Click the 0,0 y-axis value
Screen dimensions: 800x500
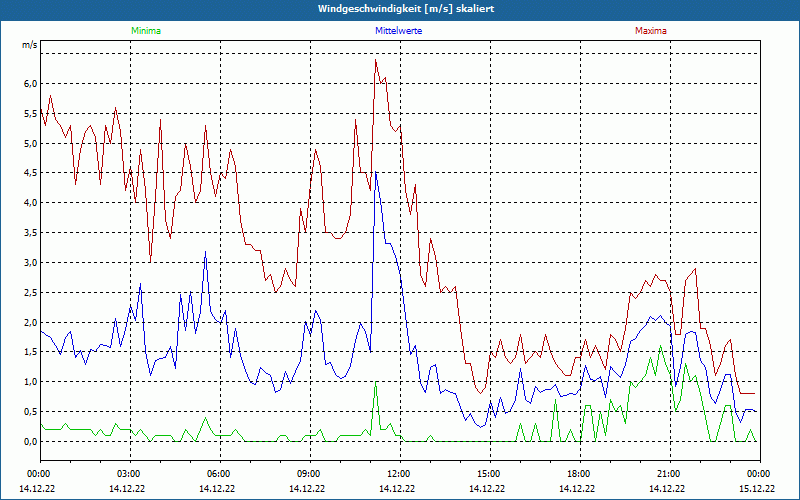[31, 442]
